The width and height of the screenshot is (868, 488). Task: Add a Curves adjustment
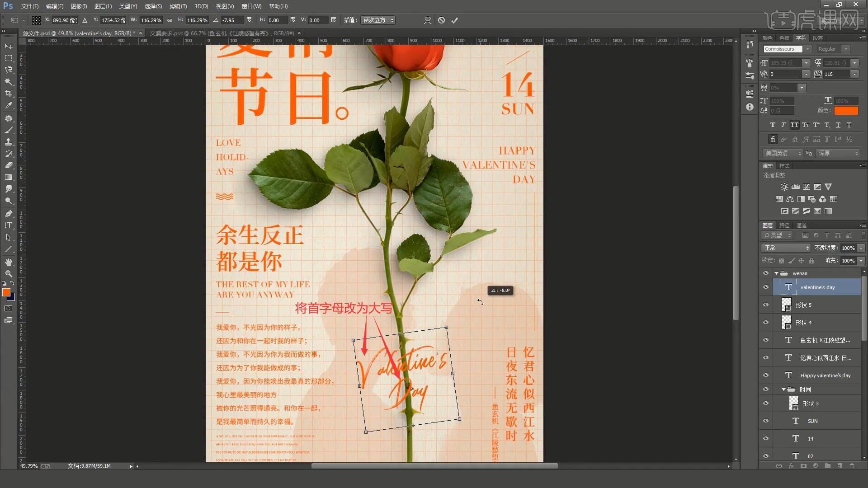click(x=806, y=187)
